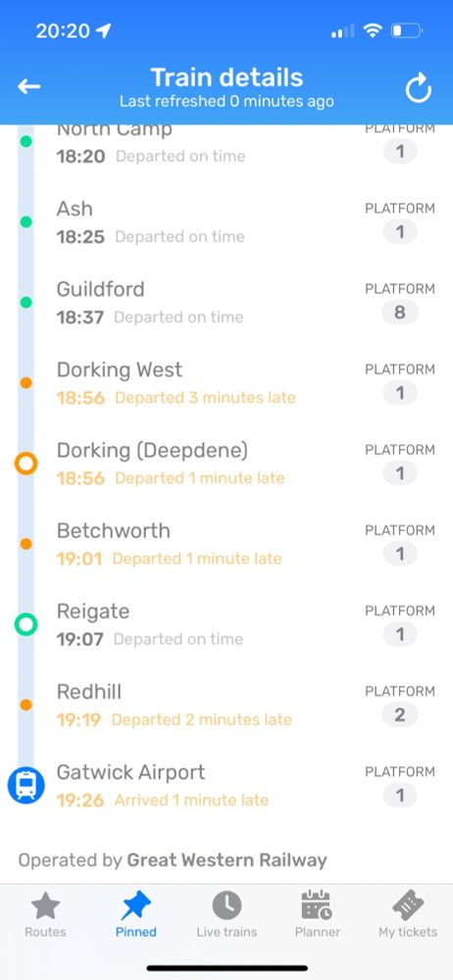Open Live trains clock tab

pyautogui.click(x=226, y=915)
